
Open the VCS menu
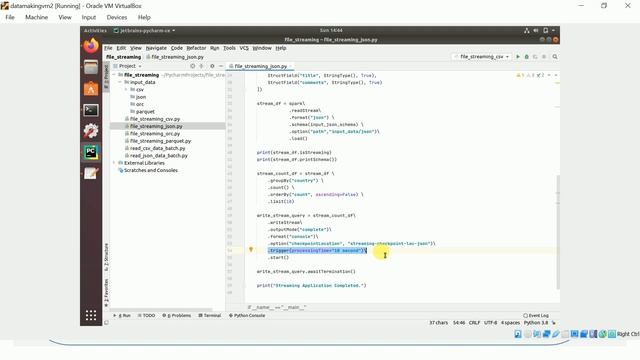(x=244, y=48)
